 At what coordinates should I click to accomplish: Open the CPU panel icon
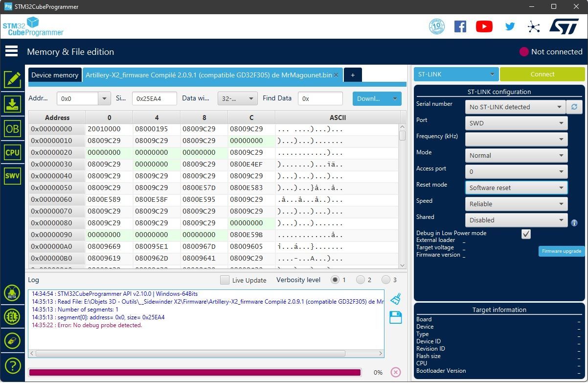click(12, 152)
